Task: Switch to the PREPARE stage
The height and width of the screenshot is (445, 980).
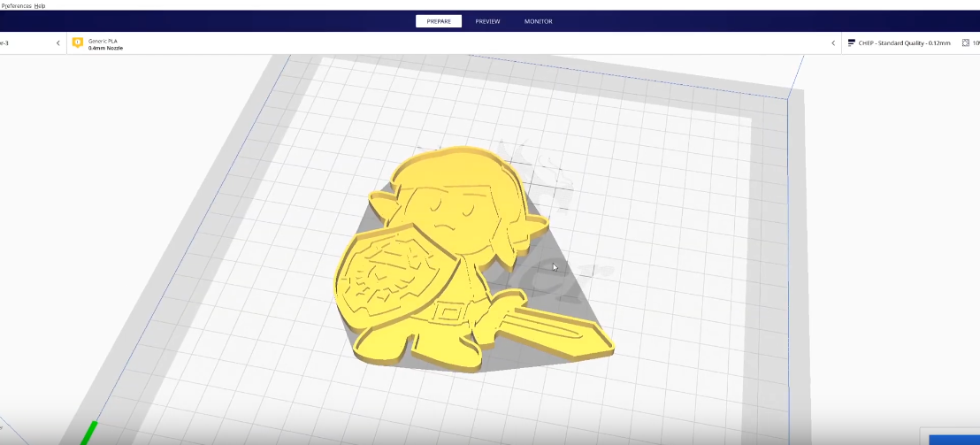Action: (x=439, y=21)
